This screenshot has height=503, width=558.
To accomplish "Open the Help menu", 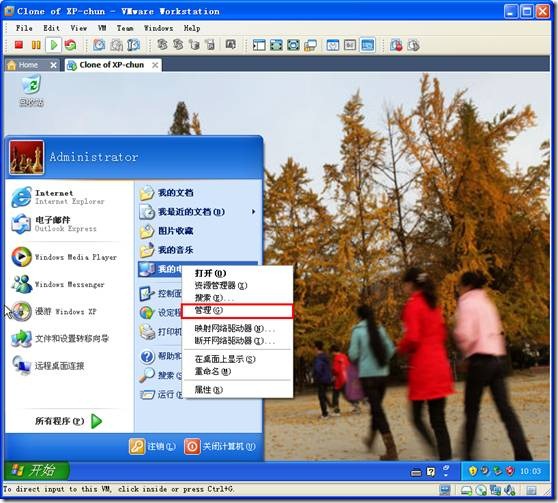I will [192, 28].
